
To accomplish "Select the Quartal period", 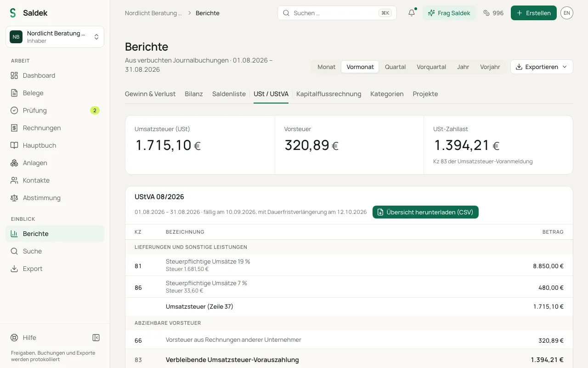I will pyautogui.click(x=396, y=67).
